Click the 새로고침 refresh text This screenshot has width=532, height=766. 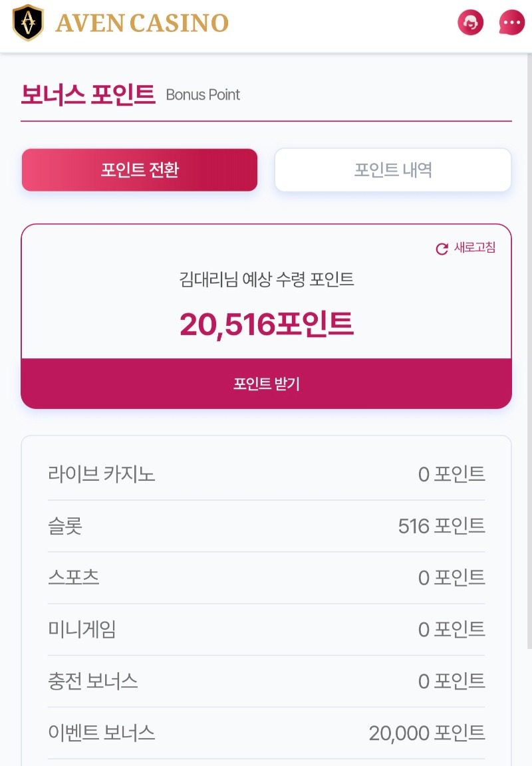click(474, 248)
